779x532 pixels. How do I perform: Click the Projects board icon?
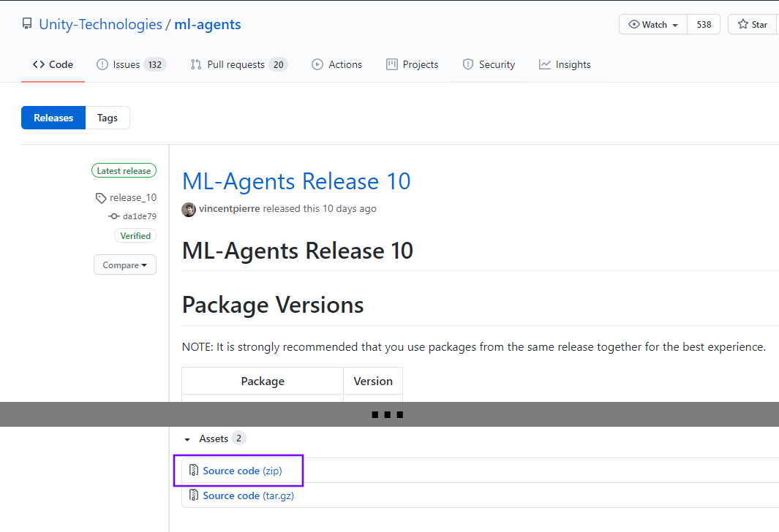coord(392,64)
